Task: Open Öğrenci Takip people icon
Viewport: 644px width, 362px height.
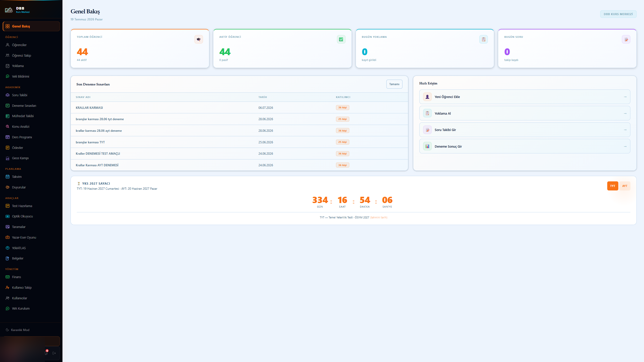Action: [x=8, y=55]
